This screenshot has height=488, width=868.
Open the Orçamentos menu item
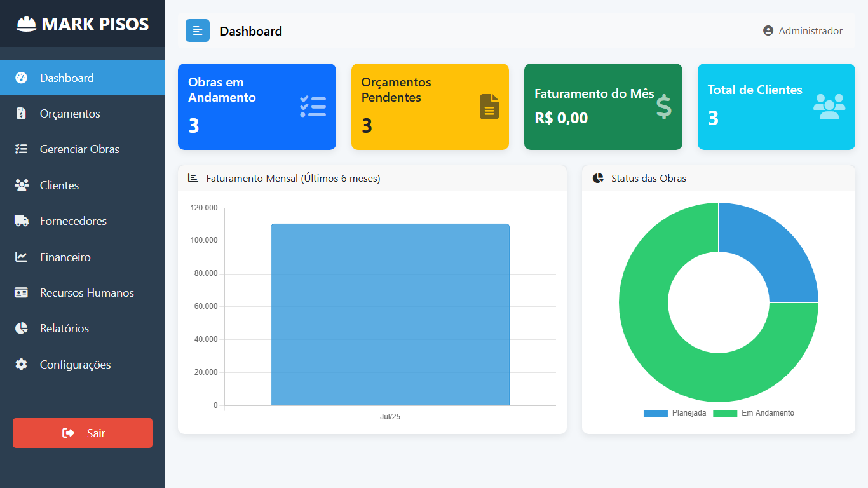(83, 114)
